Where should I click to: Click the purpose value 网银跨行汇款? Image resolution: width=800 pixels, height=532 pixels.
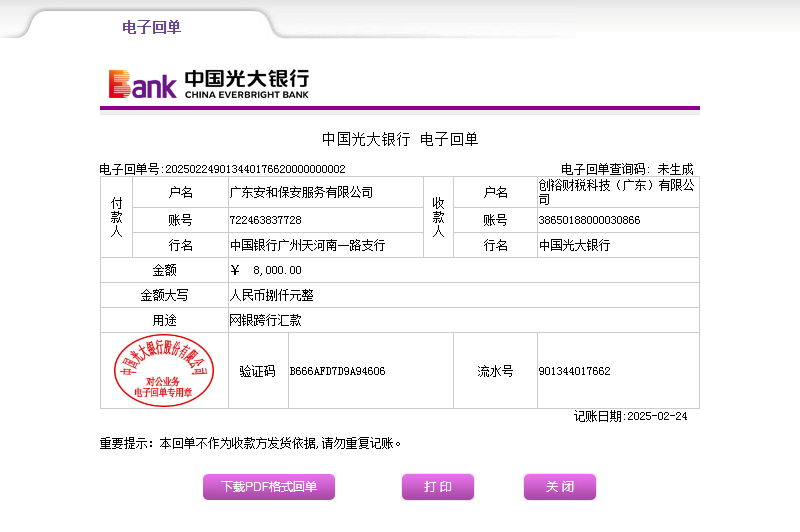pyautogui.click(x=265, y=320)
